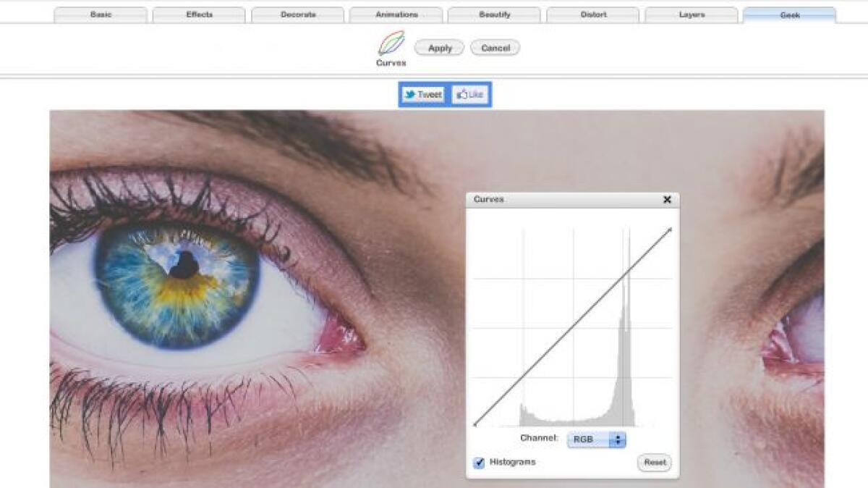Screen dimensions: 868x488
Task: Close the Curves dialog with the X icon
Action: (x=666, y=200)
